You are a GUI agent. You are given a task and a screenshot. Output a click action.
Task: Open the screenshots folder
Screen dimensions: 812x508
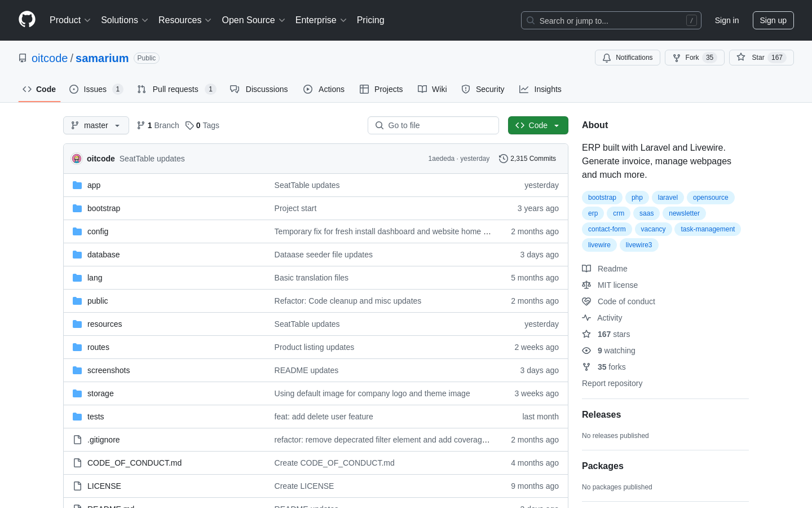pos(108,370)
